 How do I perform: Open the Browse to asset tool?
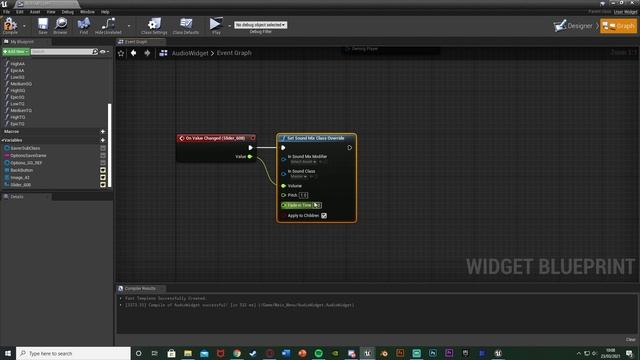[x=60, y=25]
